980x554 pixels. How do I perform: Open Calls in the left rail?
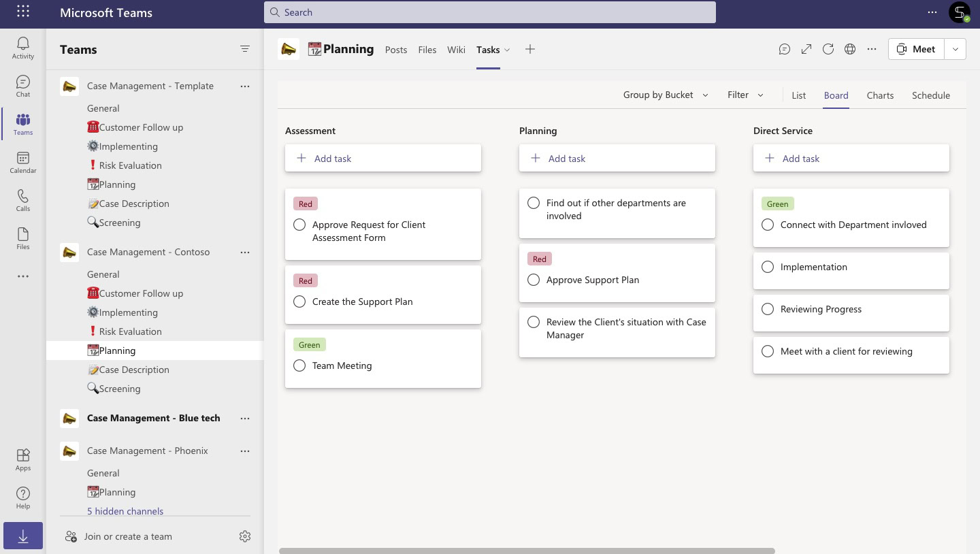(x=23, y=200)
